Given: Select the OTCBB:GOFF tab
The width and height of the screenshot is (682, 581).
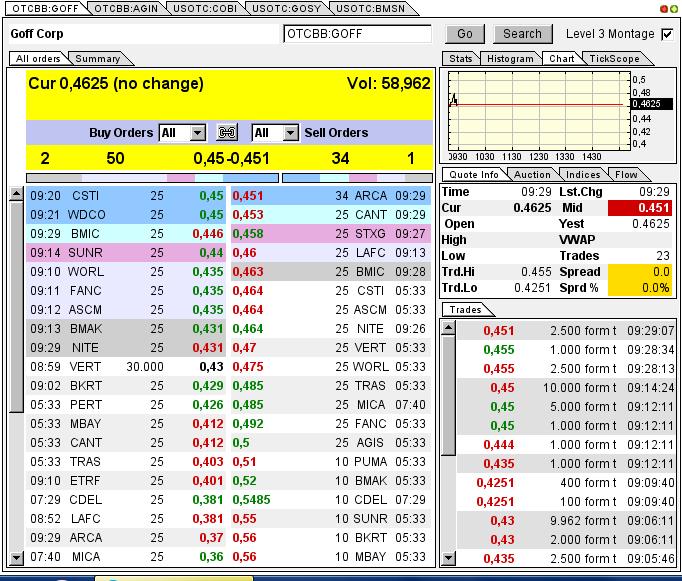Looking at the screenshot, I should pyautogui.click(x=45, y=8).
